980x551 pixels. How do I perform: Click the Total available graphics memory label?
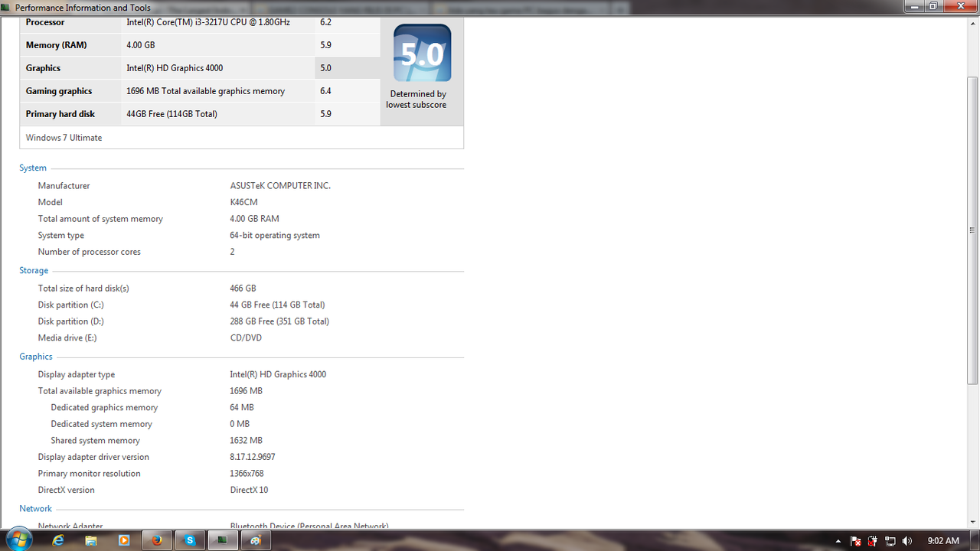click(100, 391)
